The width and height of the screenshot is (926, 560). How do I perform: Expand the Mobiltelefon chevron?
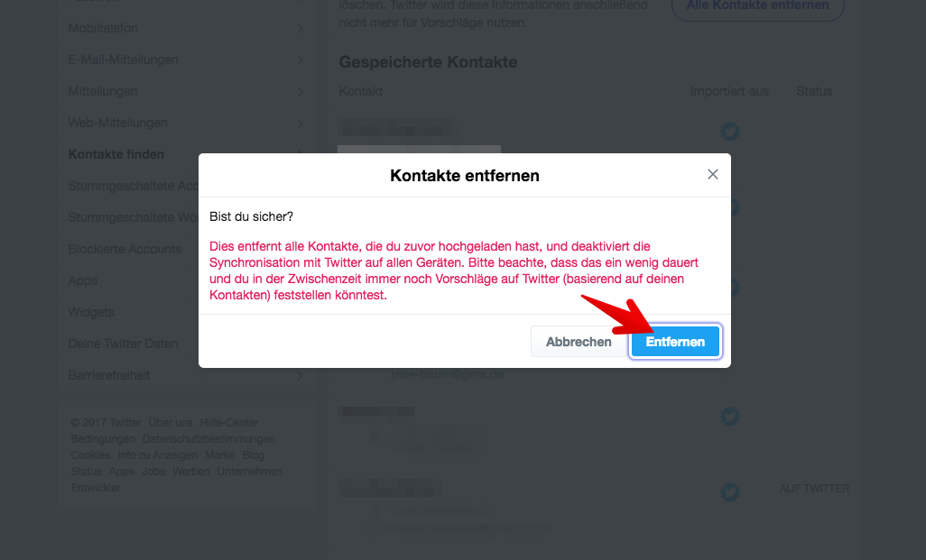(x=300, y=28)
